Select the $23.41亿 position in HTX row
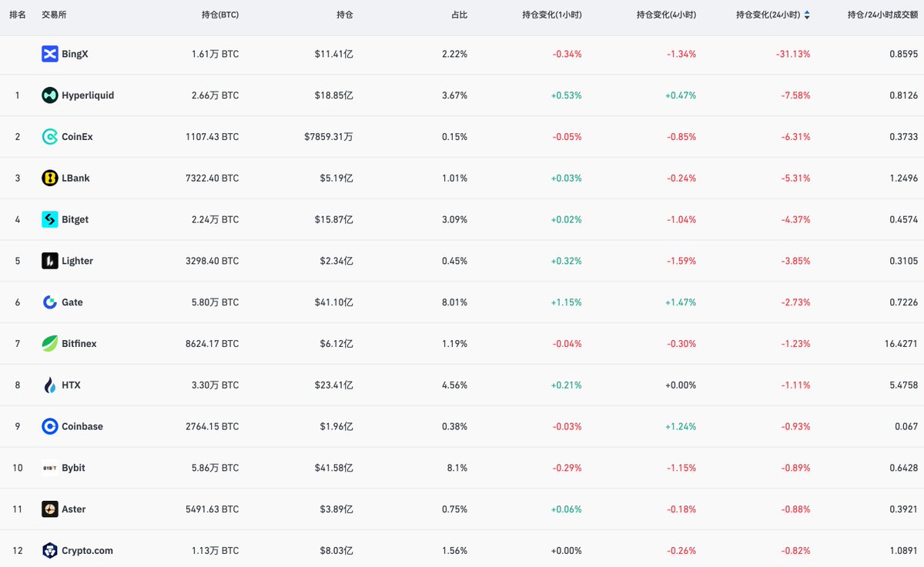Screen dimensions: 924x567 point(334,385)
